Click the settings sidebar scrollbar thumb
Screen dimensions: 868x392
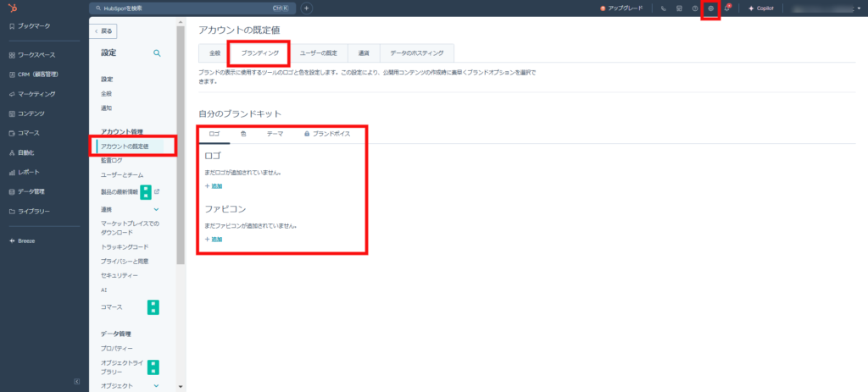click(x=181, y=145)
